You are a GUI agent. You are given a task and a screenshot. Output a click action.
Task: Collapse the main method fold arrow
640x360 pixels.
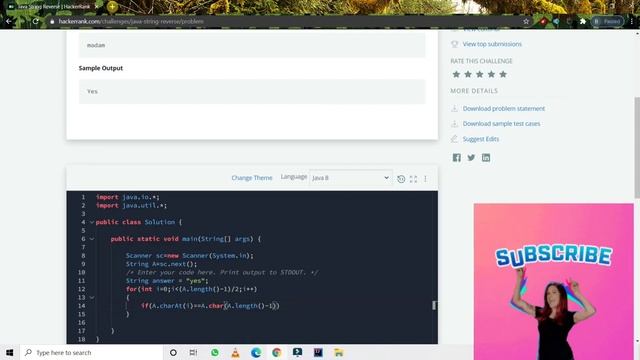92,239
